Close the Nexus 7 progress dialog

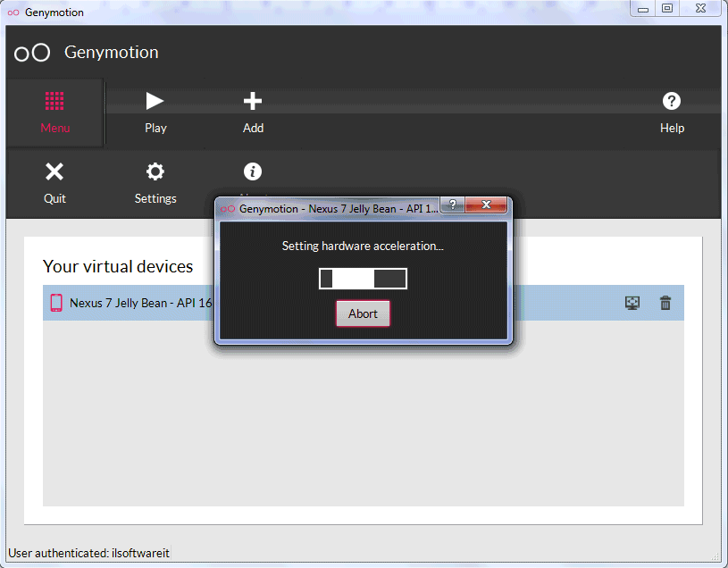coord(486,205)
